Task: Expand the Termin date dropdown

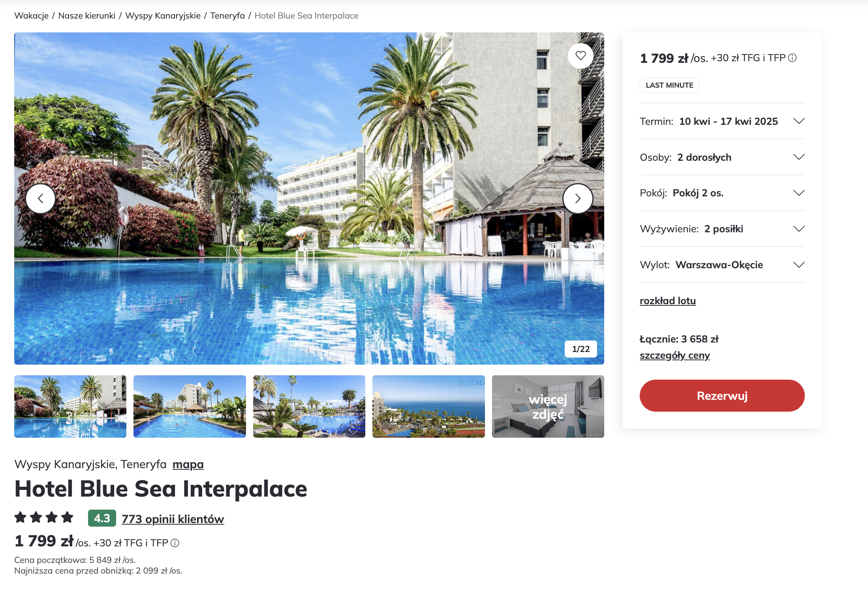Action: click(x=722, y=121)
